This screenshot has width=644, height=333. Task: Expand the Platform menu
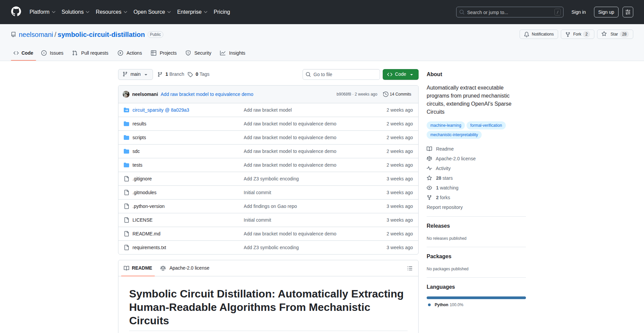(42, 12)
